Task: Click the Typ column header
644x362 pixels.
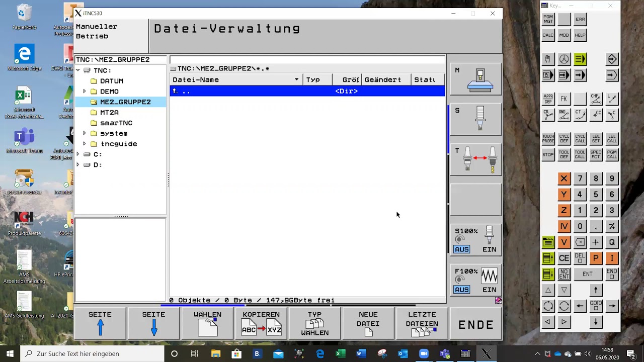Action: (x=317, y=80)
